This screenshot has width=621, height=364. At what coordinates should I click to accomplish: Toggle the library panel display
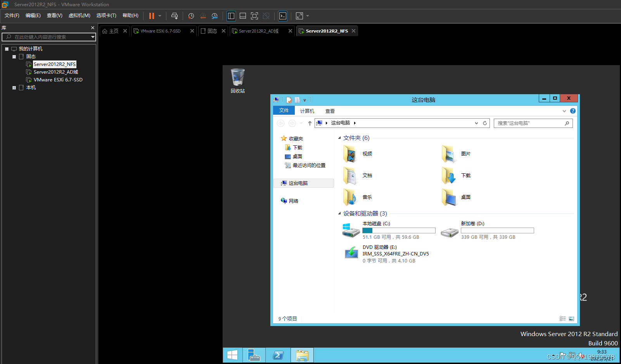pos(231,16)
